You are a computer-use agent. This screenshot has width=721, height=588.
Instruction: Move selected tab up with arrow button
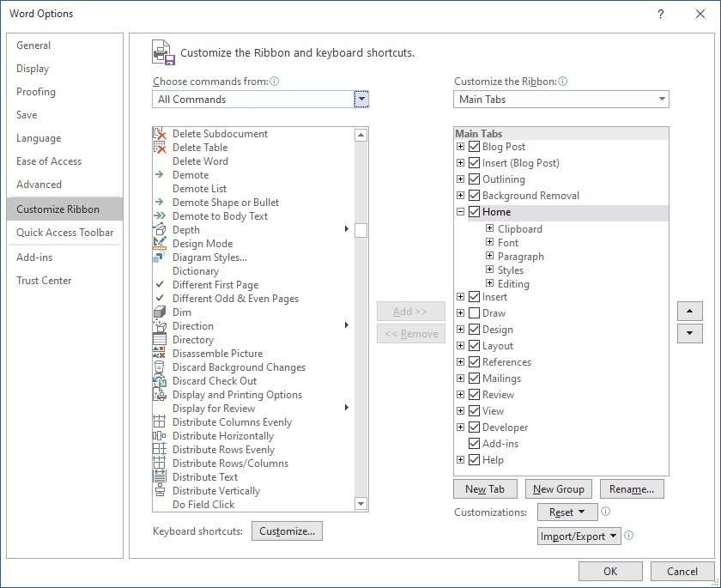tap(690, 312)
